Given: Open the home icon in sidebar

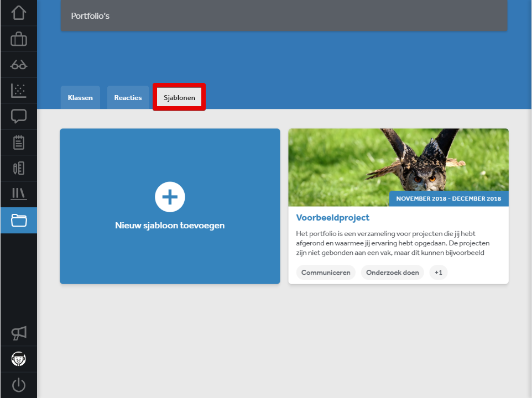Looking at the screenshot, I should coord(19,13).
